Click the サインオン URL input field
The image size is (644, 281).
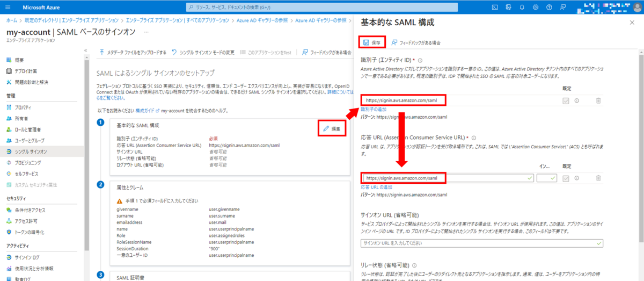pyautogui.click(x=482, y=243)
